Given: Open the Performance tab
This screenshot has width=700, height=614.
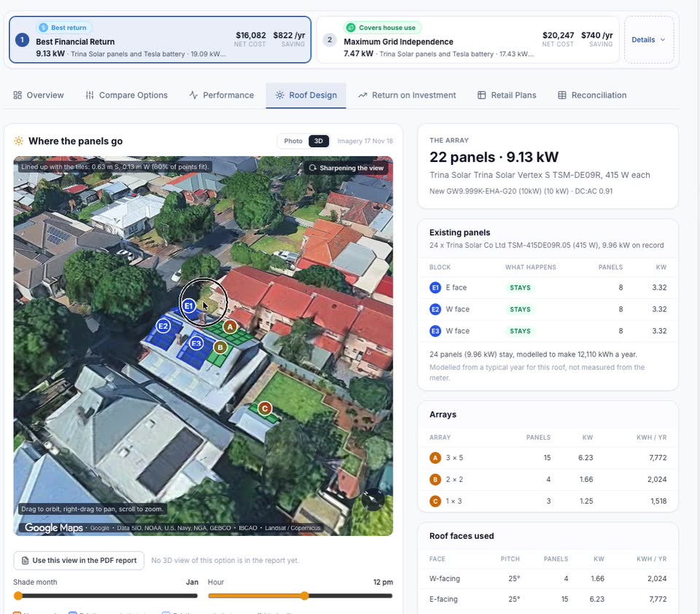Looking at the screenshot, I should pos(222,95).
